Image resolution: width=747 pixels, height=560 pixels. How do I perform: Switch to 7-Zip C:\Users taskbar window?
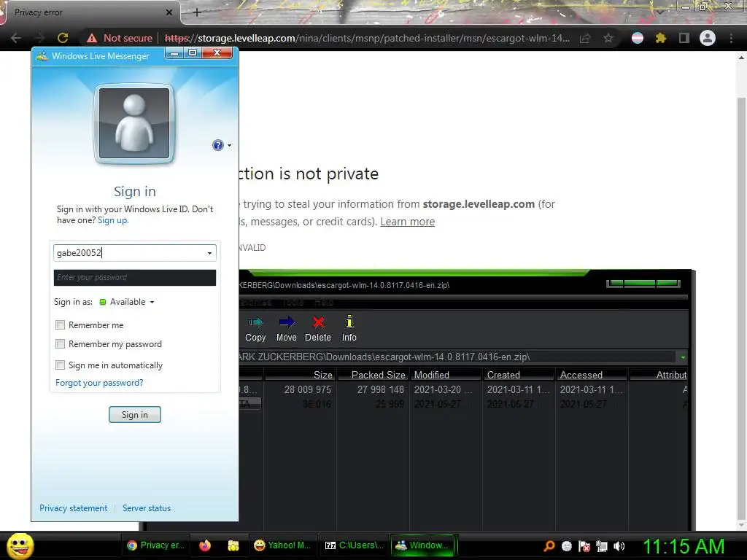point(354,545)
